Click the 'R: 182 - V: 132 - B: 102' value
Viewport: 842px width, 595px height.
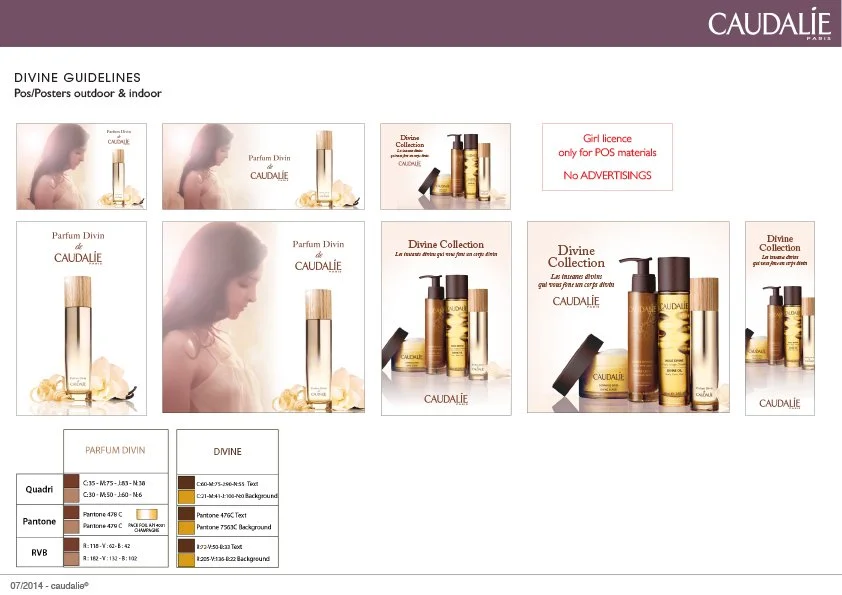coord(110,558)
